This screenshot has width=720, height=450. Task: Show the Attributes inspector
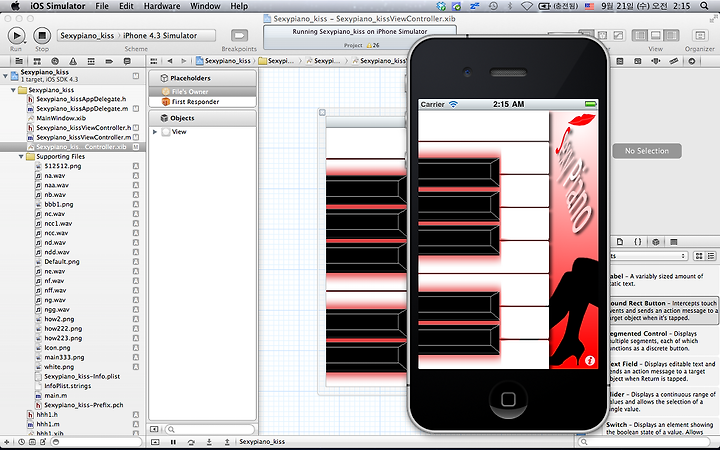point(656,61)
